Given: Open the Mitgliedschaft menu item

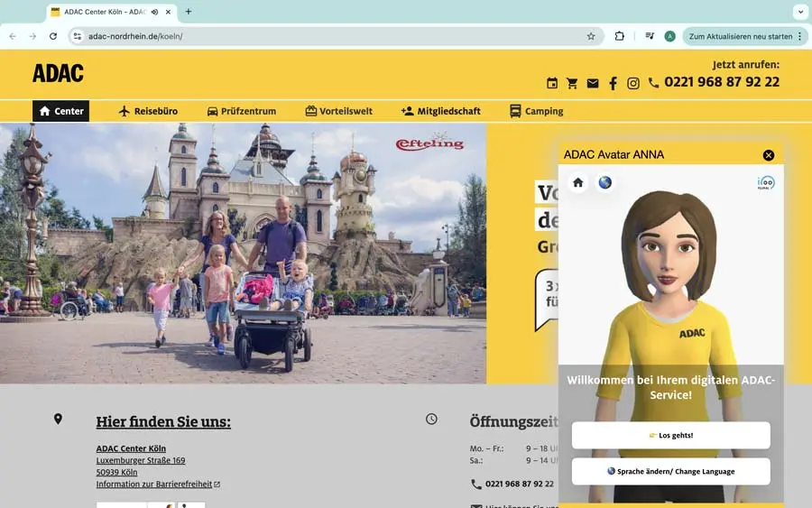Looking at the screenshot, I should pyautogui.click(x=440, y=111).
